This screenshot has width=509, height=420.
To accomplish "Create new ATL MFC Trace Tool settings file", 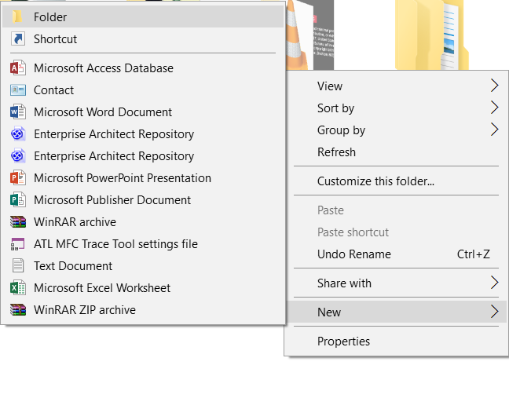I will pyautogui.click(x=143, y=244).
